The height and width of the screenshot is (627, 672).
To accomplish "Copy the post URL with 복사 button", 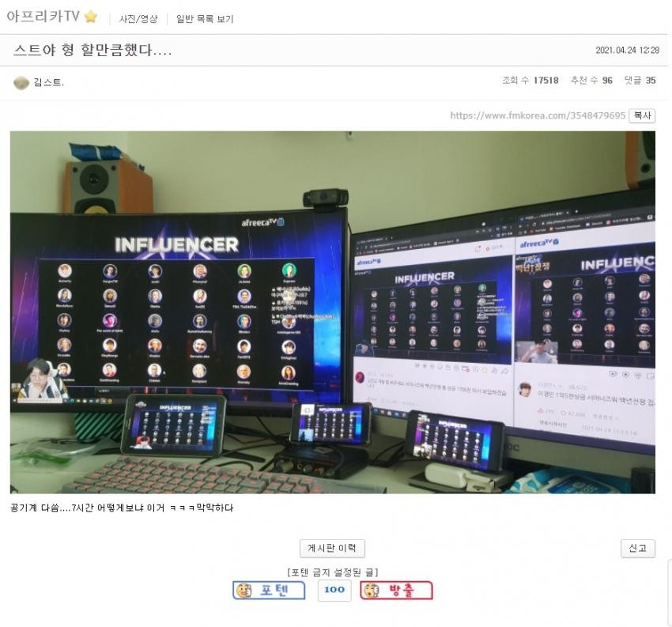I will (x=642, y=115).
